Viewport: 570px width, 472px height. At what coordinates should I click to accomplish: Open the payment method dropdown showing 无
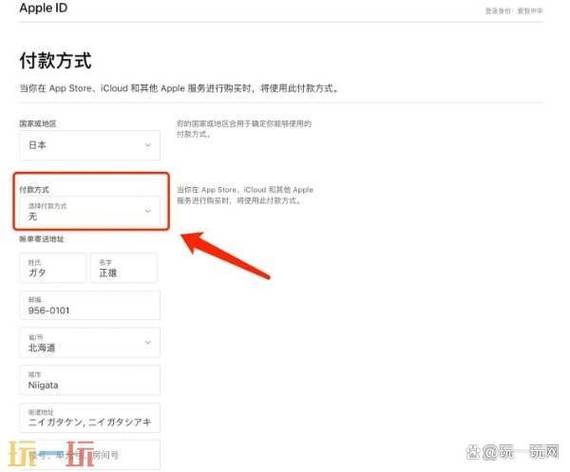[90, 211]
